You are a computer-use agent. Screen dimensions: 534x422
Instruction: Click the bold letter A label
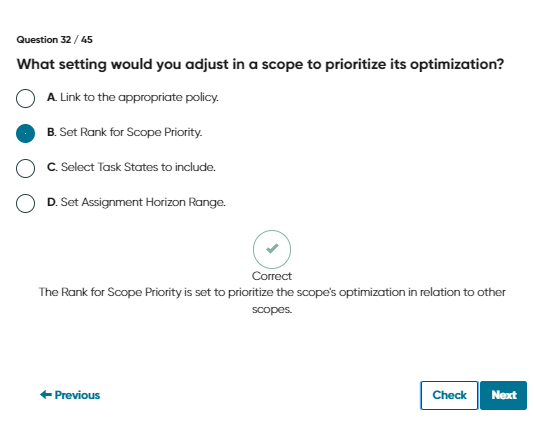pyautogui.click(x=52, y=97)
